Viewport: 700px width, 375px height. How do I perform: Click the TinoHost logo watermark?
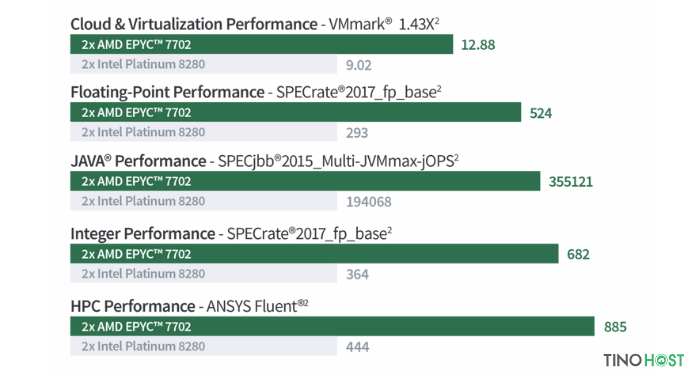point(644,360)
